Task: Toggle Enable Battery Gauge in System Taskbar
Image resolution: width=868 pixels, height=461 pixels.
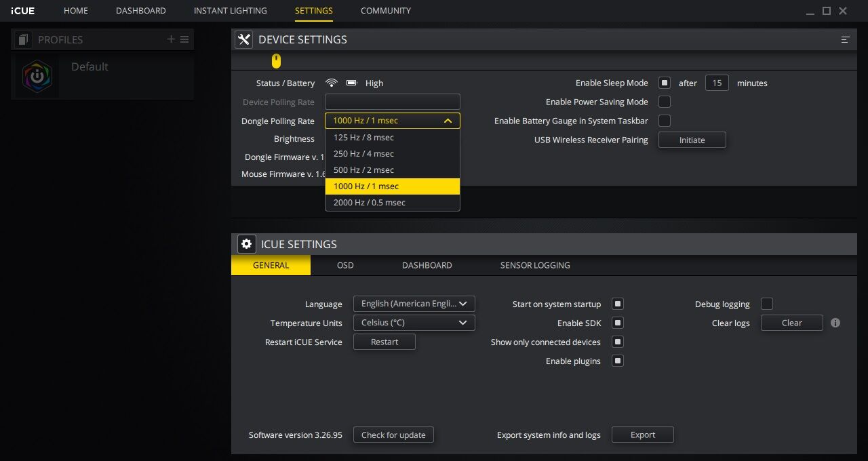Action: [665, 121]
